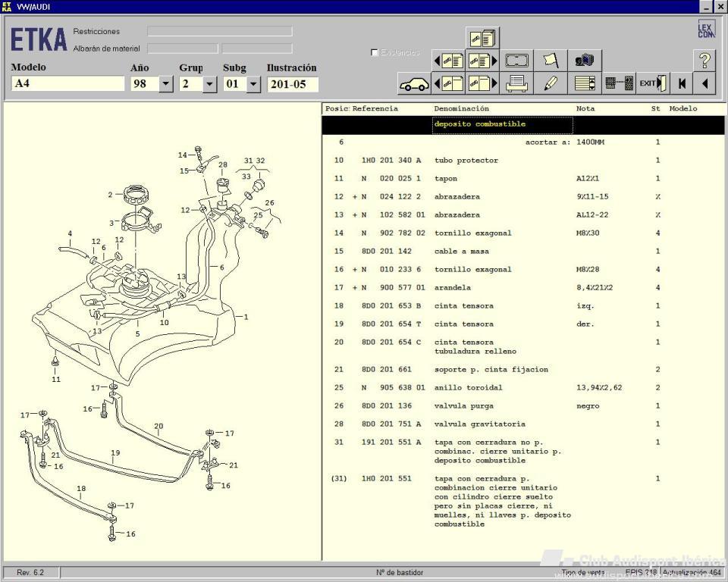This screenshot has width=728, height=582.
Task: Exit the ETKA catalog
Action: [653, 83]
